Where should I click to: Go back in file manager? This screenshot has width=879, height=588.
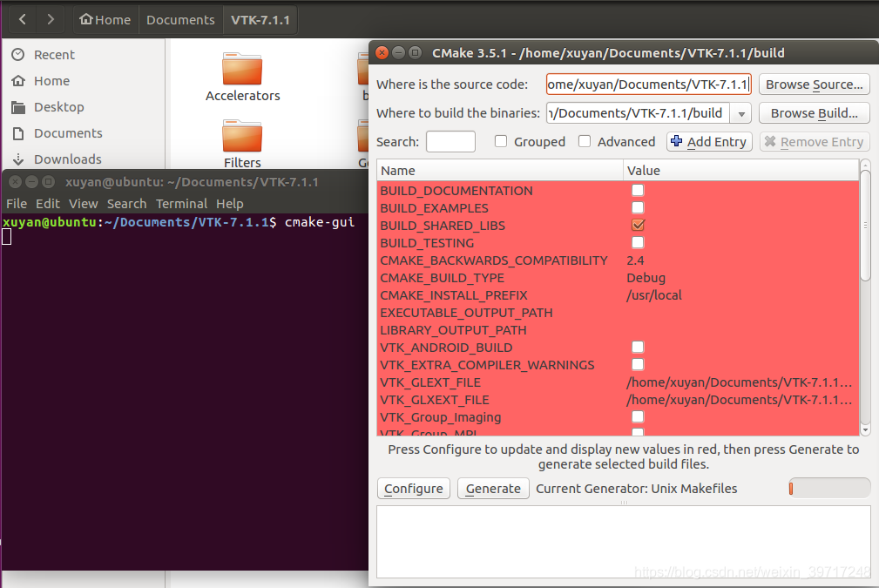click(x=23, y=20)
